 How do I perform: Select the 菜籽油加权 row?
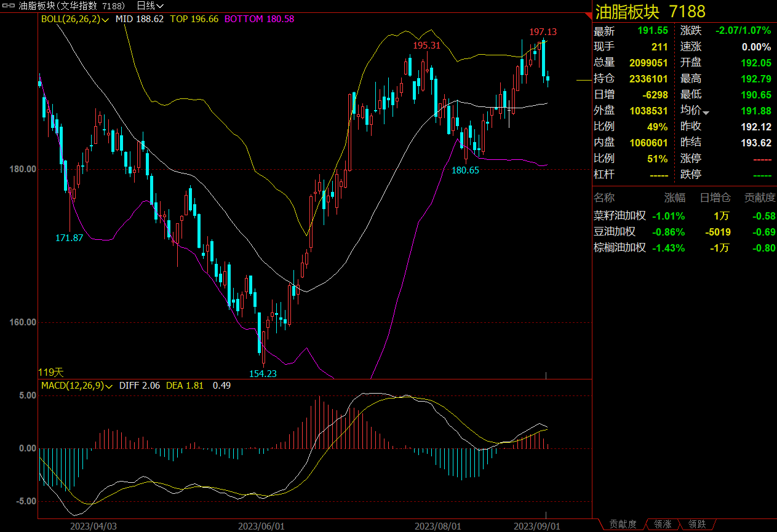(684, 216)
